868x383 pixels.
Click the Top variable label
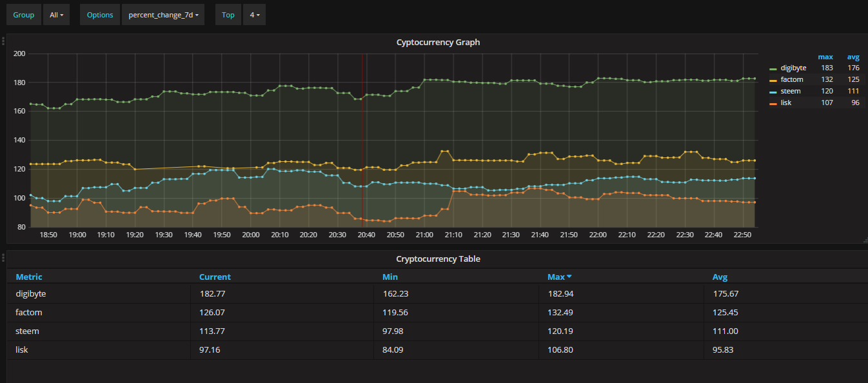tap(228, 15)
